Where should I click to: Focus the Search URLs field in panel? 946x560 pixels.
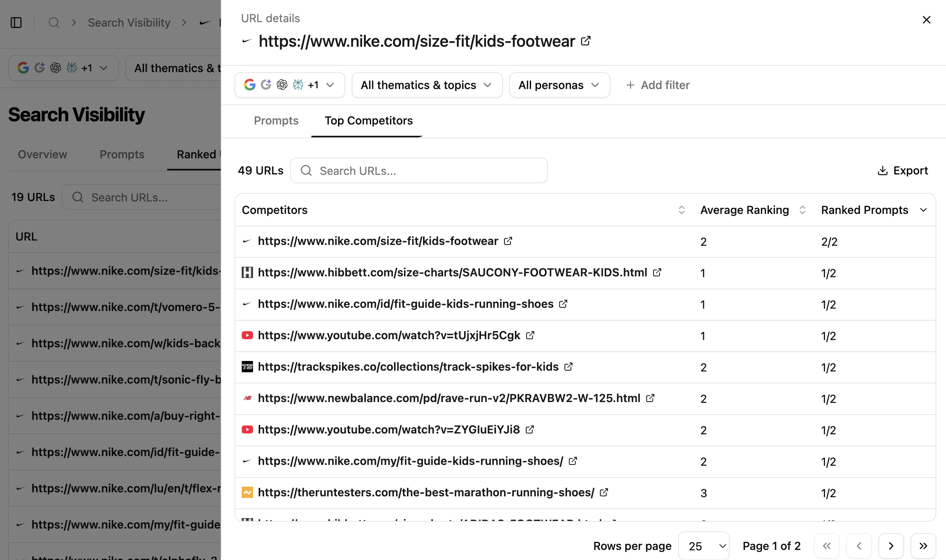coord(419,170)
